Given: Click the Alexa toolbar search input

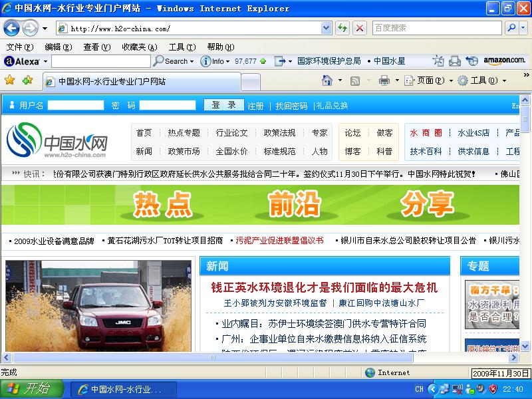Looking at the screenshot, I should coord(101,61).
